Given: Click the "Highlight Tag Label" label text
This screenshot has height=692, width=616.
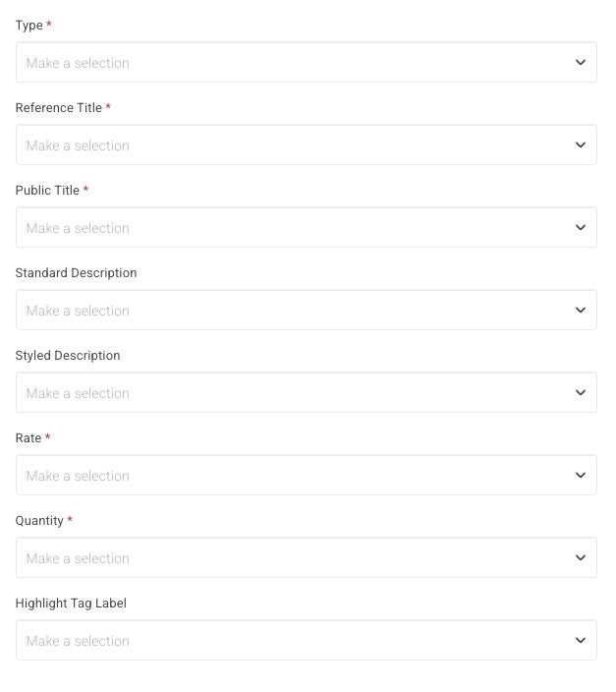Looking at the screenshot, I should click(x=71, y=604).
